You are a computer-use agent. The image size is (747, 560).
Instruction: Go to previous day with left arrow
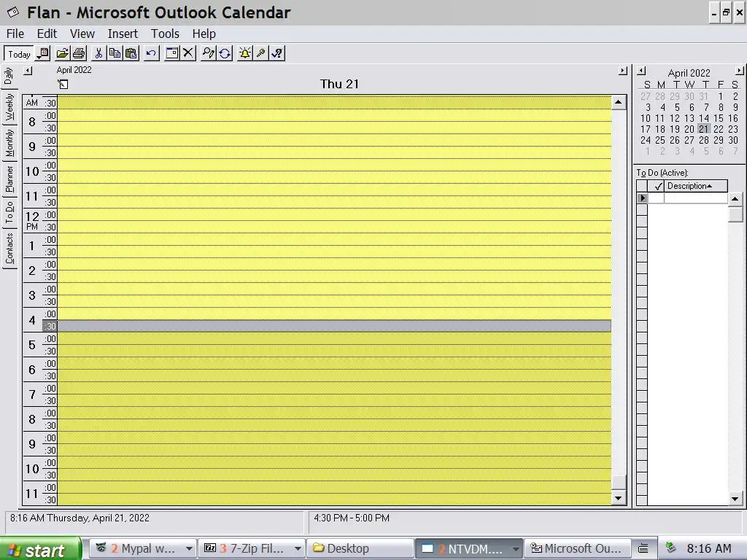[28, 71]
